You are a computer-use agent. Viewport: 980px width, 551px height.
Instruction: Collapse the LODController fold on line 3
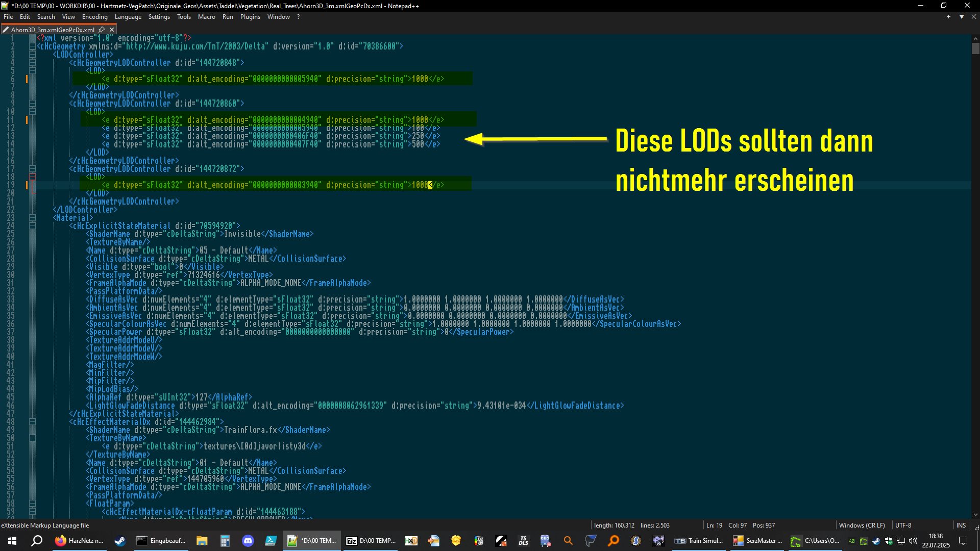pos(32,55)
